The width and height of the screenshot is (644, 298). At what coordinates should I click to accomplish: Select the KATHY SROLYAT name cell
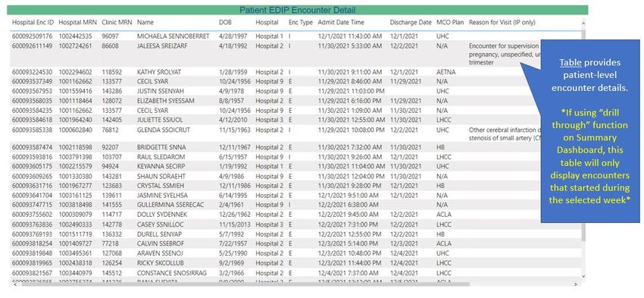pos(159,72)
